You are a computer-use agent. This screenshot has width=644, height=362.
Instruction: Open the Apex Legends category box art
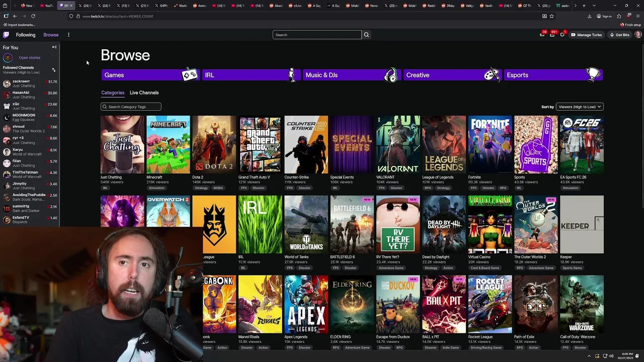306,304
